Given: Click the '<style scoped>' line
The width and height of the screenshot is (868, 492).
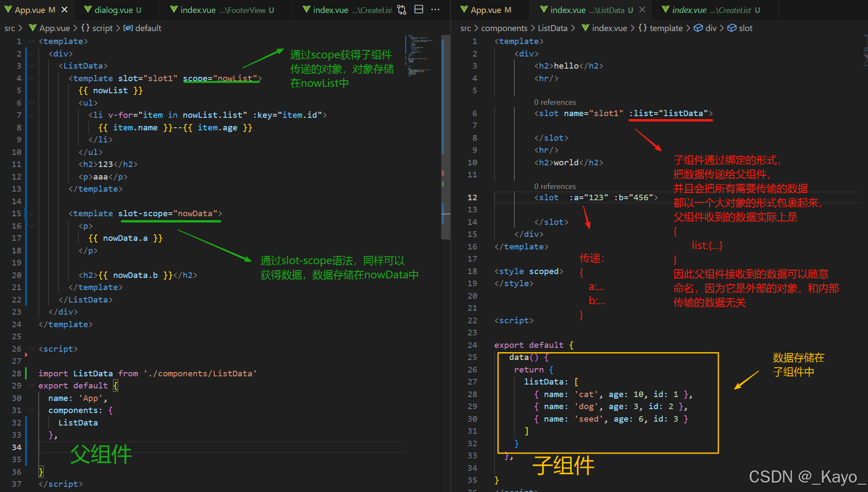Looking at the screenshot, I should pos(529,271).
